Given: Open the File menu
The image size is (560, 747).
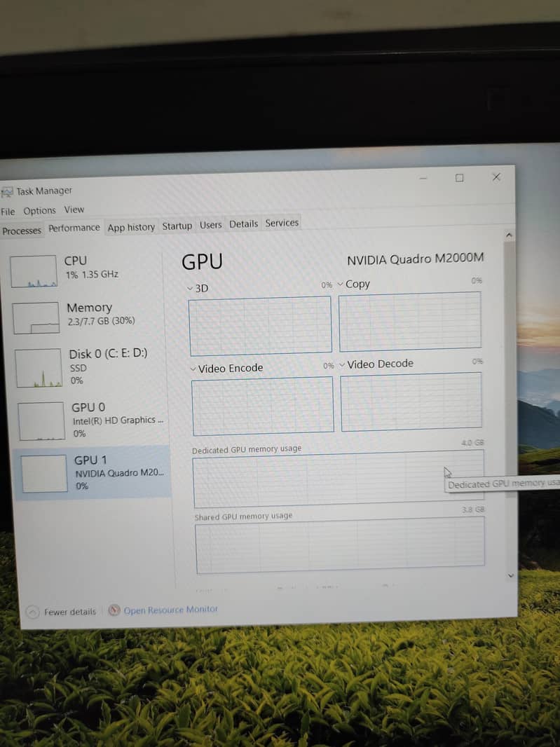Looking at the screenshot, I should coord(8,212).
